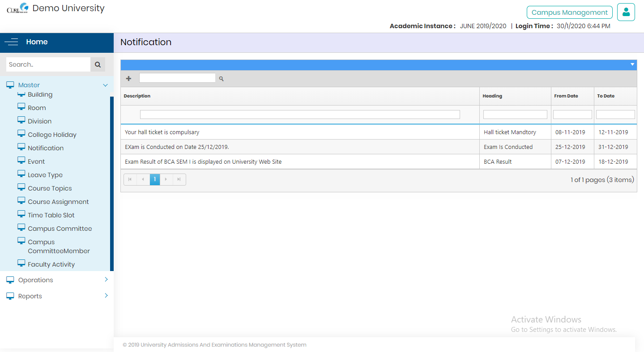
Task: Select Time Table Slot menu item
Action: point(51,215)
